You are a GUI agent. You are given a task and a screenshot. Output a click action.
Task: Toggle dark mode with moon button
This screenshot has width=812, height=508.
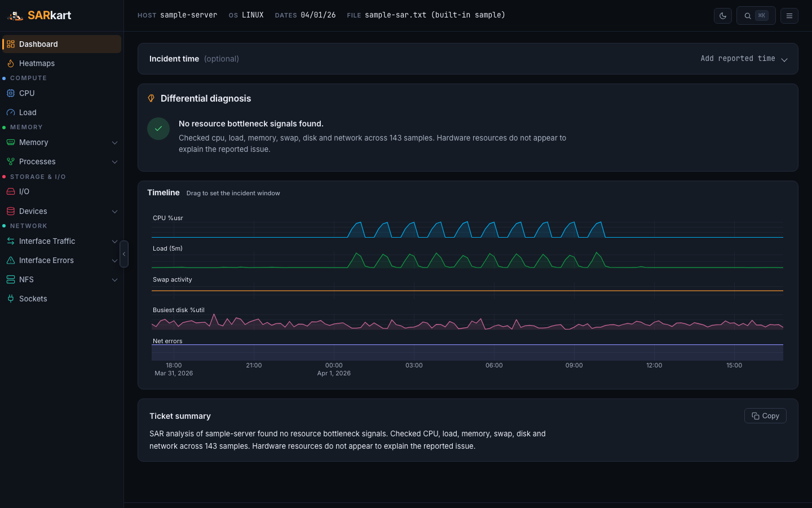tap(723, 16)
